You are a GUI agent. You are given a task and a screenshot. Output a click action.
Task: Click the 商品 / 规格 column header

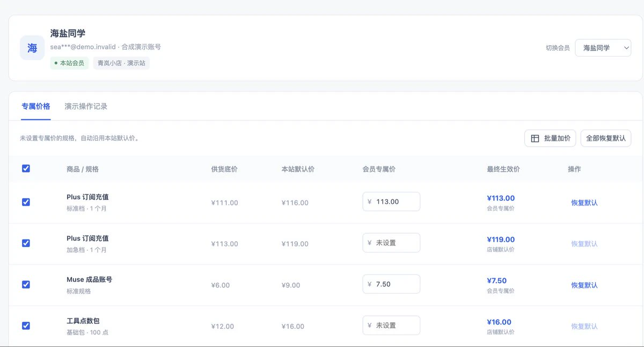[83, 169]
